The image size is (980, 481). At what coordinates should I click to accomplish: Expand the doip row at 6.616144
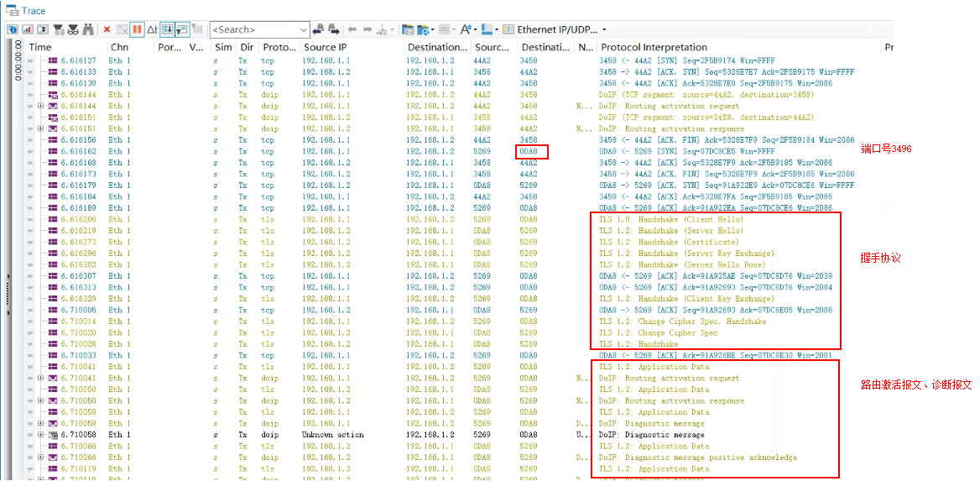[41, 107]
